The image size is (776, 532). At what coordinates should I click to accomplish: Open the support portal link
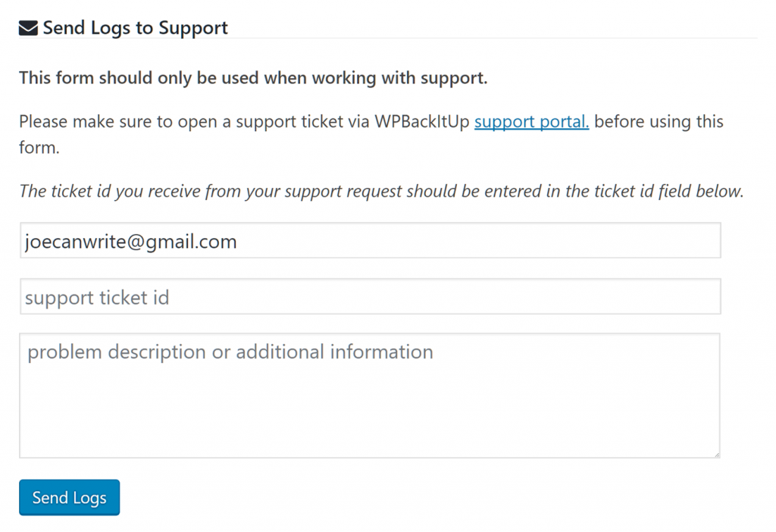pyautogui.click(x=531, y=121)
